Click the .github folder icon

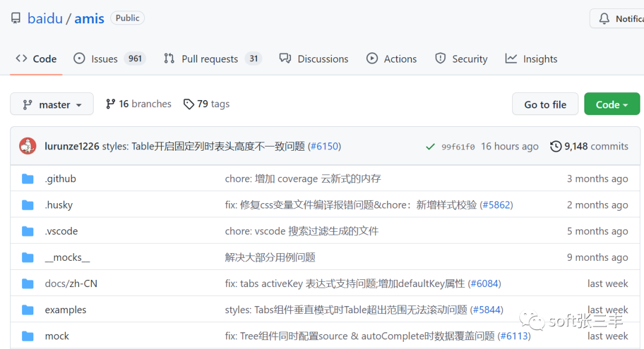point(27,179)
